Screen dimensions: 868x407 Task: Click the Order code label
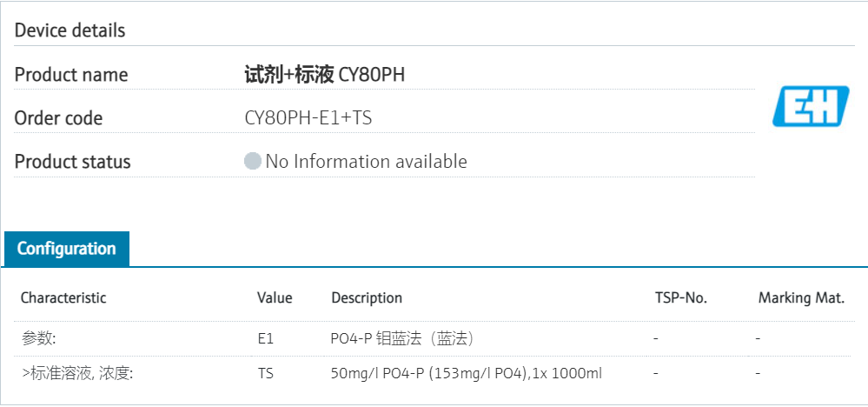(x=59, y=118)
